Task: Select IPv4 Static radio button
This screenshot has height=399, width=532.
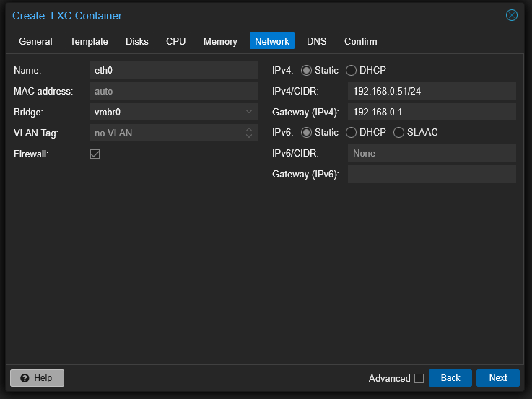Action: (x=306, y=71)
